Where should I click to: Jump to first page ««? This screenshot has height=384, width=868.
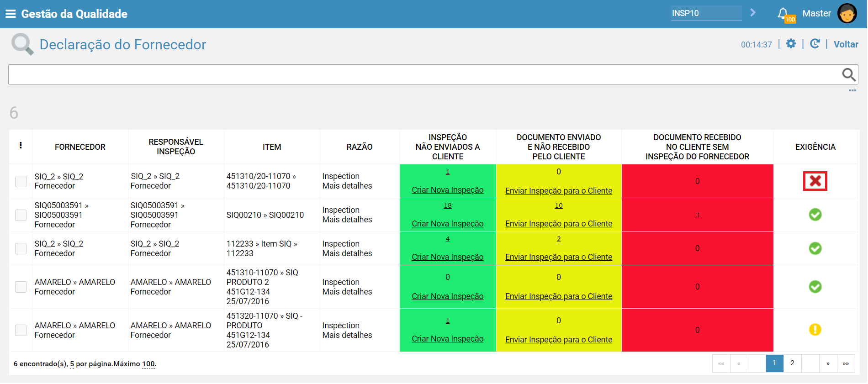click(x=721, y=363)
